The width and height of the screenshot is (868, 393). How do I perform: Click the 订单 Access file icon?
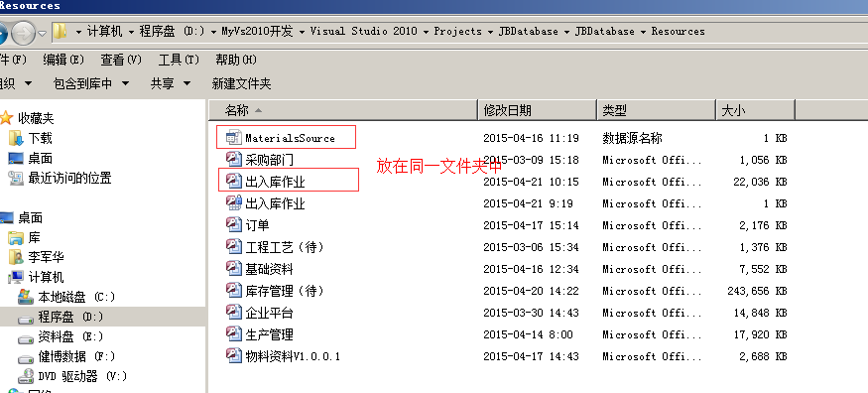(x=233, y=224)
